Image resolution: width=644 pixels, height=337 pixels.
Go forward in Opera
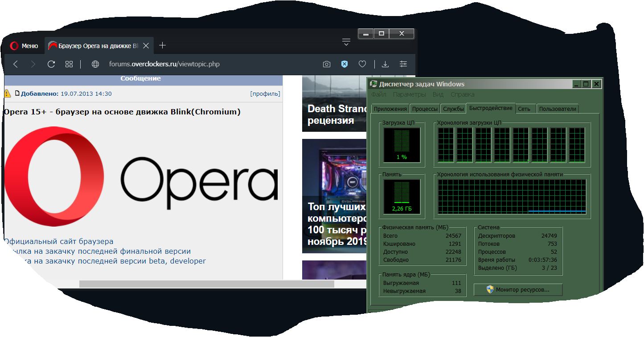coord(33,64)
